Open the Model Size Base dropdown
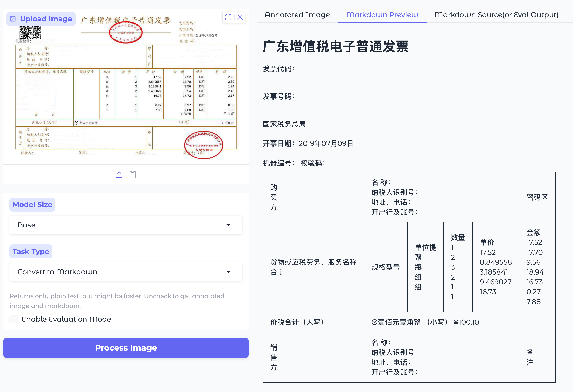573x392 pixels. tap(126, 225)
